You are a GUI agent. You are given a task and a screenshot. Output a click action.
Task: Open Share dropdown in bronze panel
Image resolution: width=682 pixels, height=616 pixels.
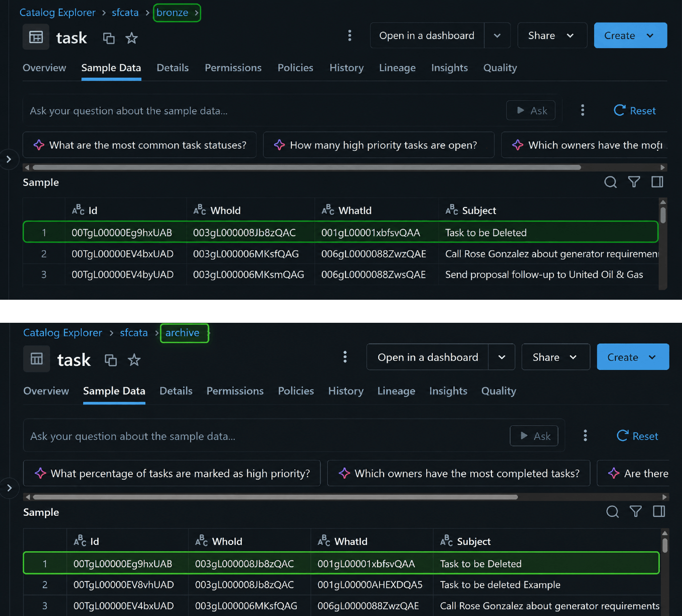point(552,36)
